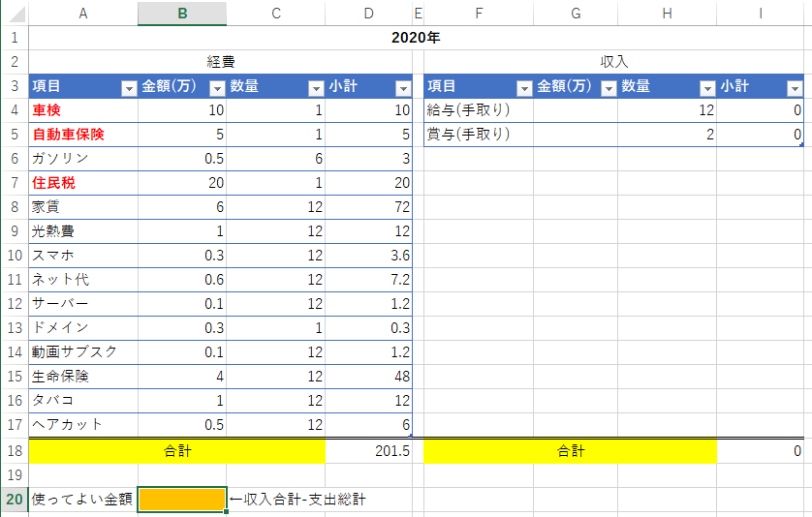This screenshot has width=812, height=517.
Task: Select the 使ってよい金額 label cell
Action: click(83, 500)
